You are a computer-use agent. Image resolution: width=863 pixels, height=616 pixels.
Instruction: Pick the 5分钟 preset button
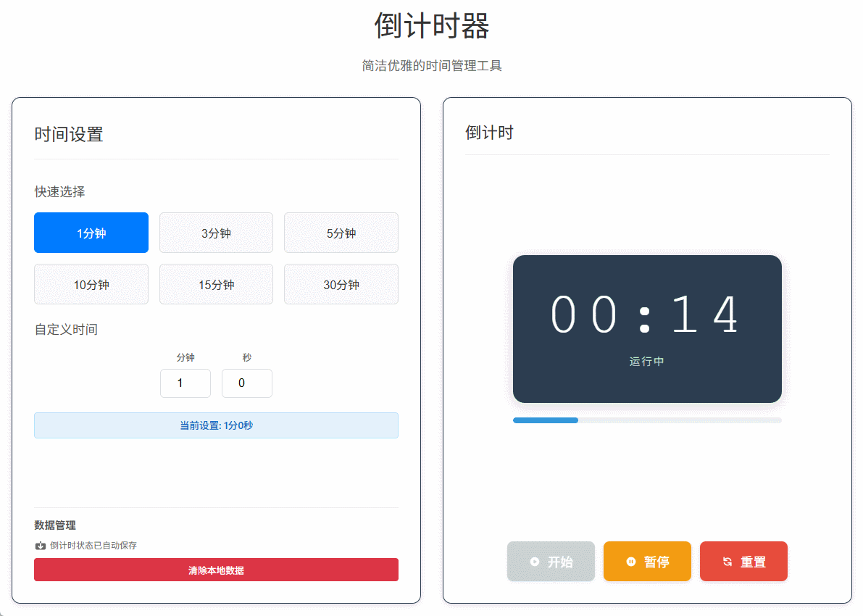[341, 233]
